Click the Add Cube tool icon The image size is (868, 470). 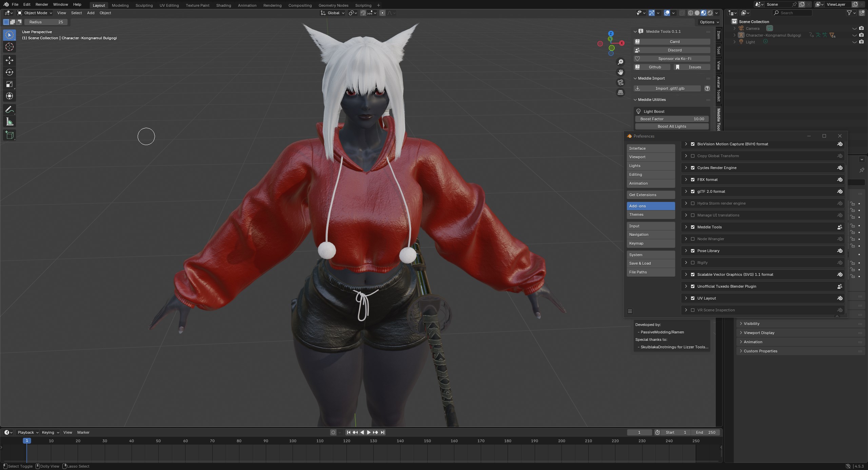(9, 135)
